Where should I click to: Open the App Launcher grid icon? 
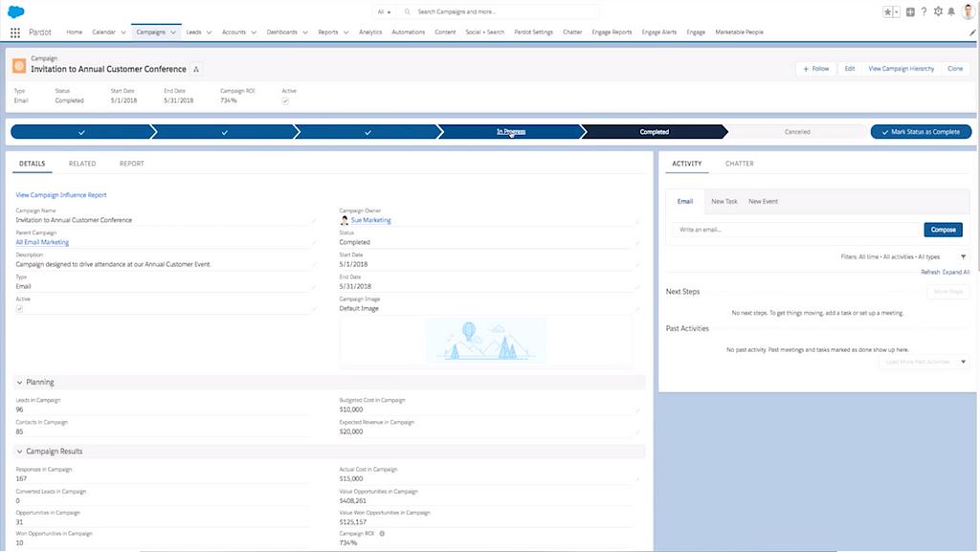pyautogui.click(x=15, y=33)
